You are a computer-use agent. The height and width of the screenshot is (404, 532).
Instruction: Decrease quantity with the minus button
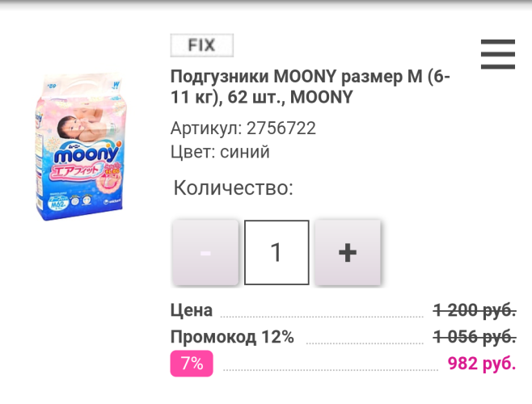[205, 253]
